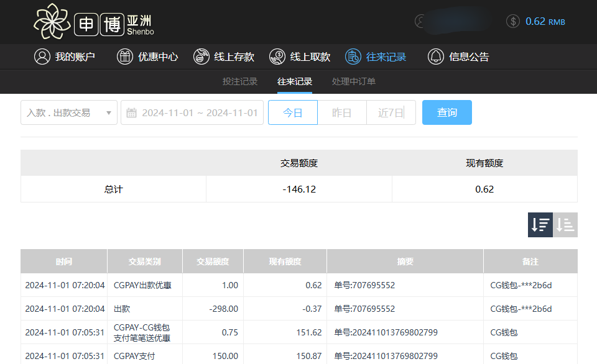Select the 优惠中心 gift icon

click(125, 57)
